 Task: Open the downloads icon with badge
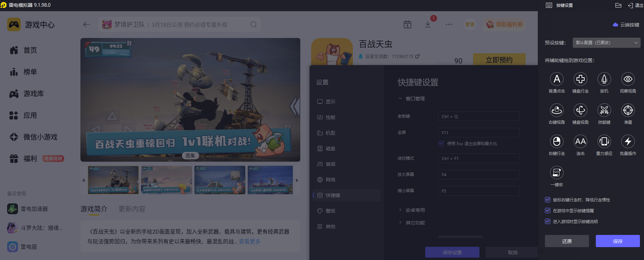coord(428,24)
